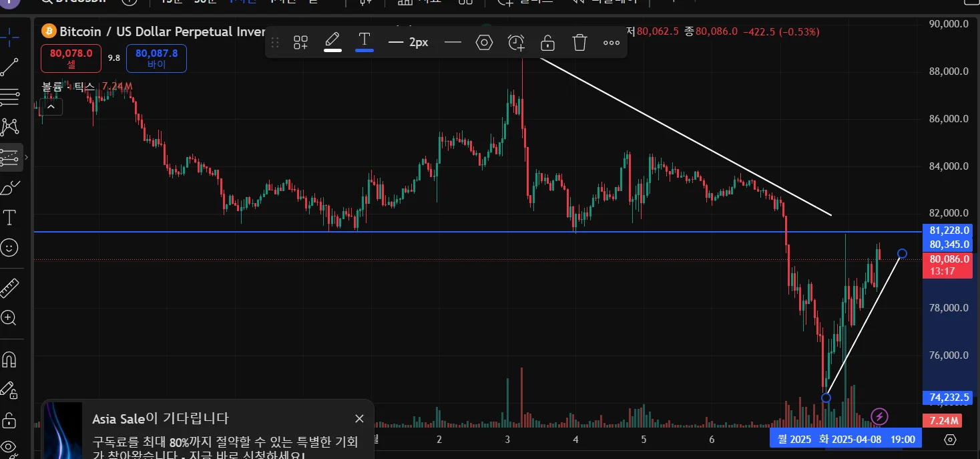980x459 pixels.
Task: Open the Fibonacci and Gann tools icon
Action: (x=9, y=98)
